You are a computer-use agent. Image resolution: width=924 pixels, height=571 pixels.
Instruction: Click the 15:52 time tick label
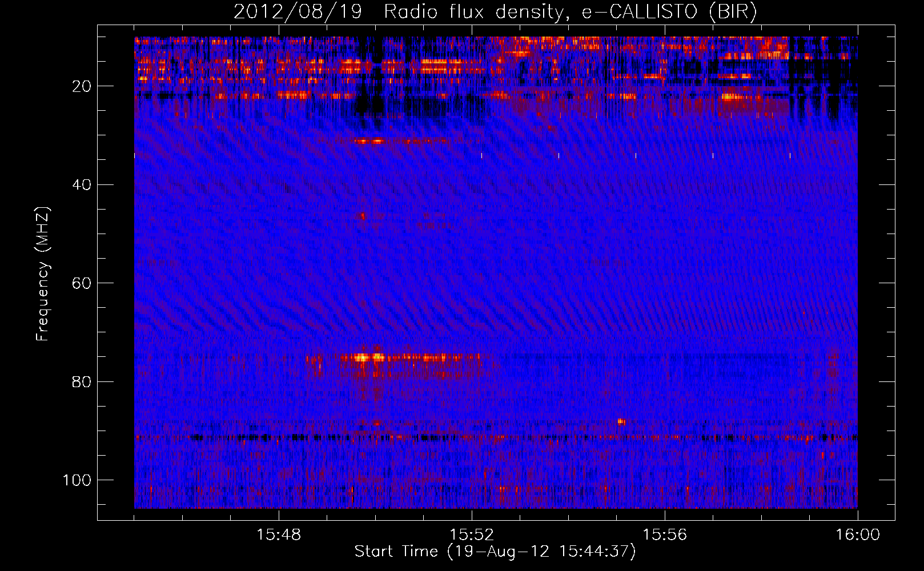coord(472,535)
